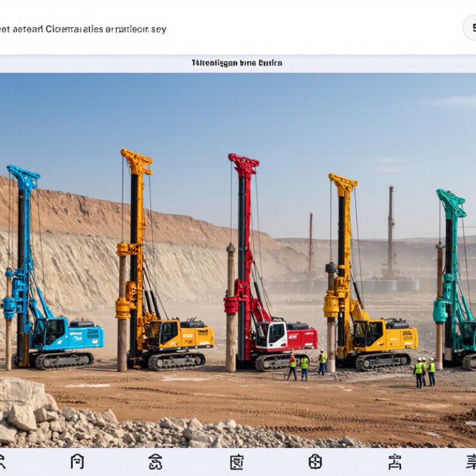Click the square framed-picture icon in bottom toolbar
This screenshot has height=476, width=476.
[236, 462]
